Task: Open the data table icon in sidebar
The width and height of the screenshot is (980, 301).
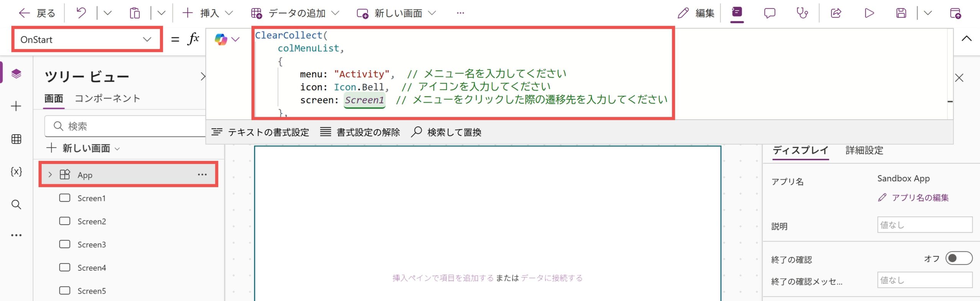Action: tap(16, 139)
